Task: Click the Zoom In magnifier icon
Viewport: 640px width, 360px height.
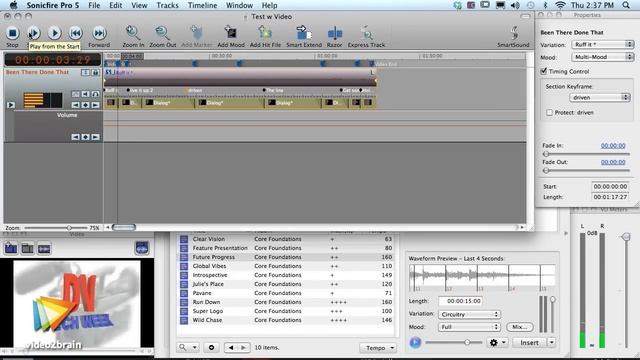Action: pos(133,33)
